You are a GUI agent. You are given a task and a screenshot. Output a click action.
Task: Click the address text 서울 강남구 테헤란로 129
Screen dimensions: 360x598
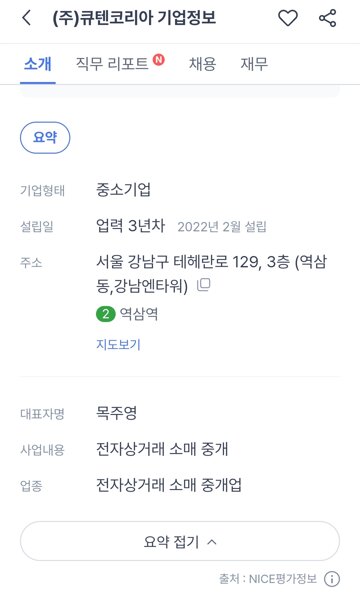tap(178, 262)
